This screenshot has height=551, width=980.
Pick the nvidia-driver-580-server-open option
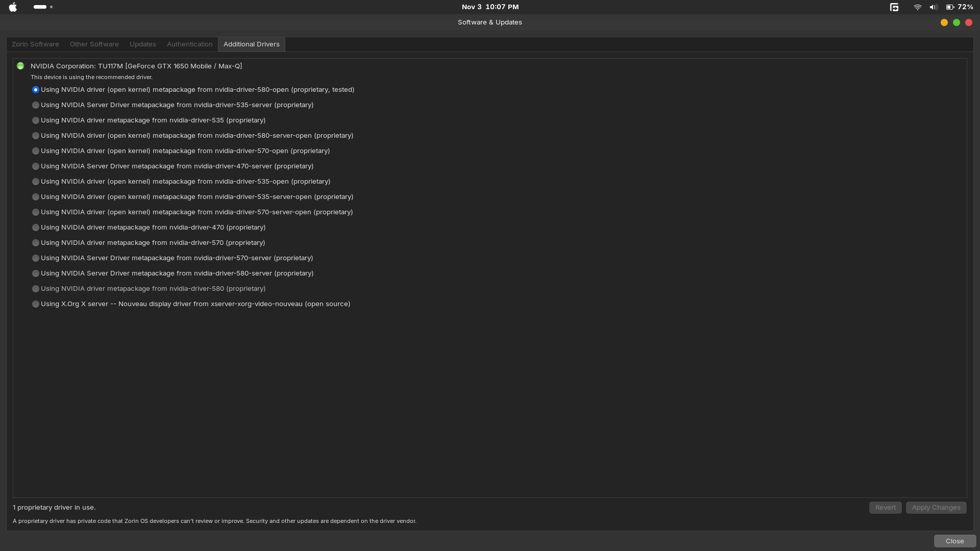(36, 136)
